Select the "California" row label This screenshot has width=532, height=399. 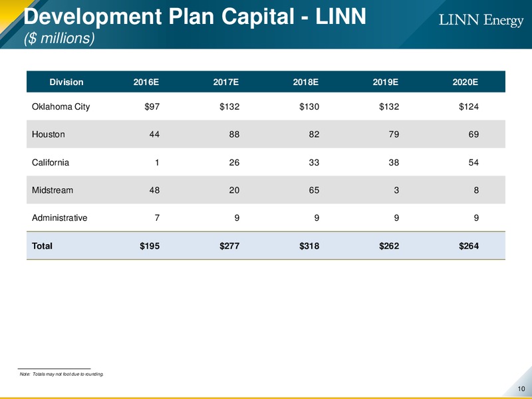coord(51,162)
